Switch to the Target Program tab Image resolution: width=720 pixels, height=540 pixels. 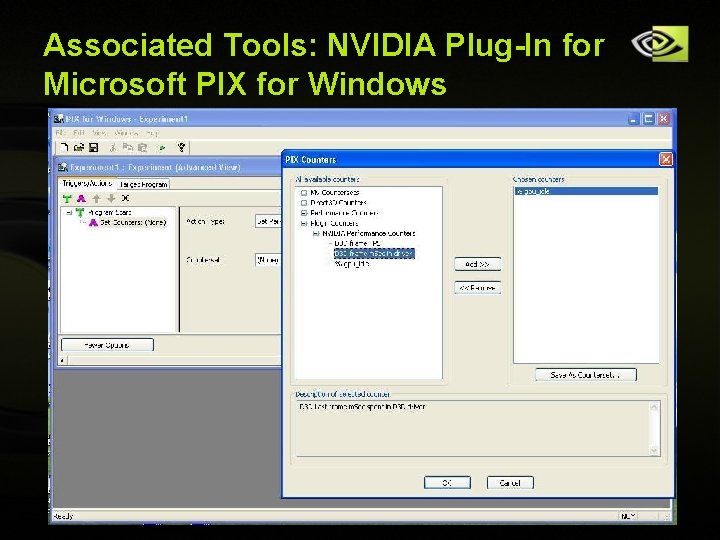tap(143, 184)
